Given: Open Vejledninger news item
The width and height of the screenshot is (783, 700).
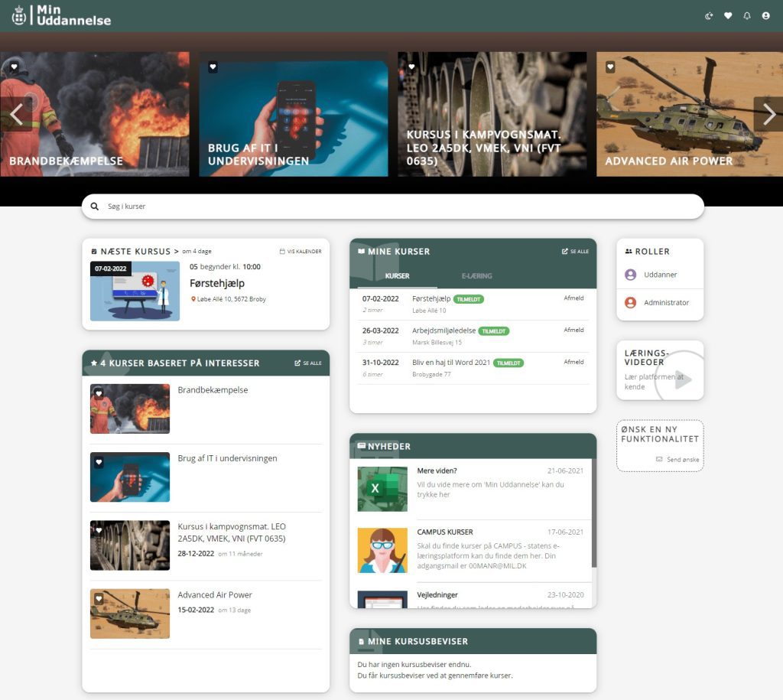Looking at the screenshot, I should [437, 595].
